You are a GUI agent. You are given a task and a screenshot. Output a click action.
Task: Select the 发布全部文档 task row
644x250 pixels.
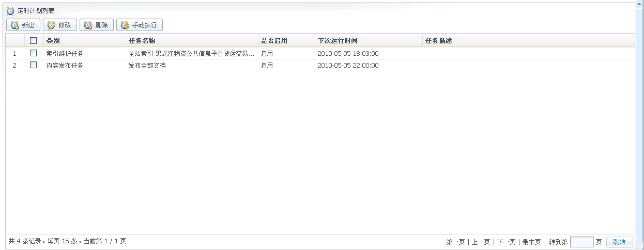click(x=147, y=65)
